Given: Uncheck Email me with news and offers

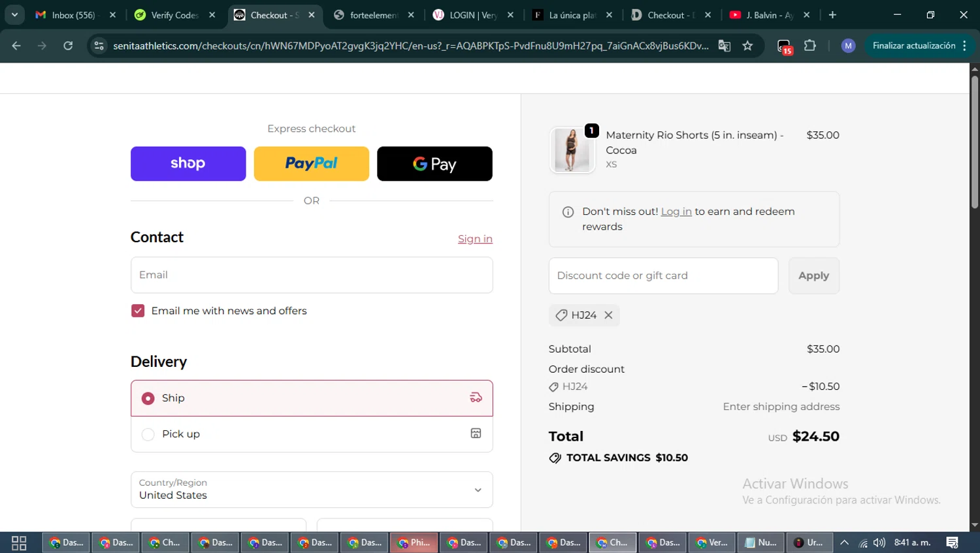Looking at the screenshot, I should point(138,311).
